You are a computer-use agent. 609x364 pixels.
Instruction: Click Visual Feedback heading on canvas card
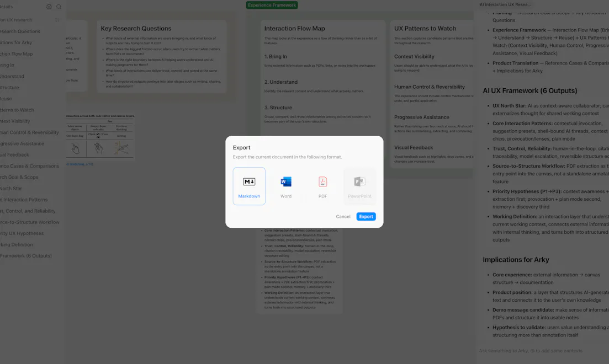coord(413,147)
